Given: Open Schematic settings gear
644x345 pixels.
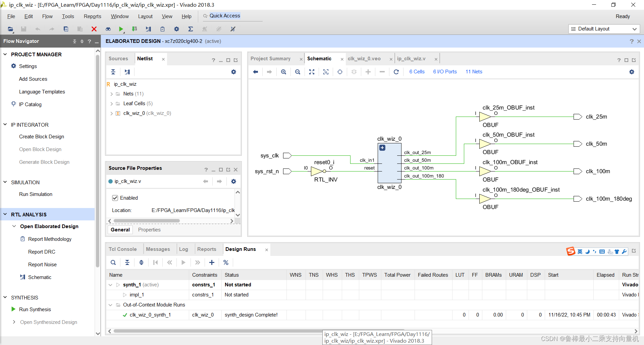Looking at the screenshot, I should [x=632, y=72].
